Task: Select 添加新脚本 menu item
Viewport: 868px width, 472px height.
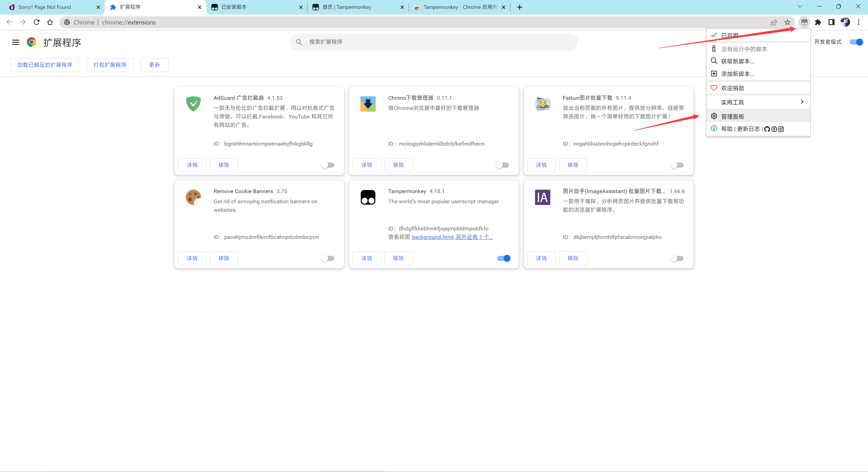Action: point(758,74)
